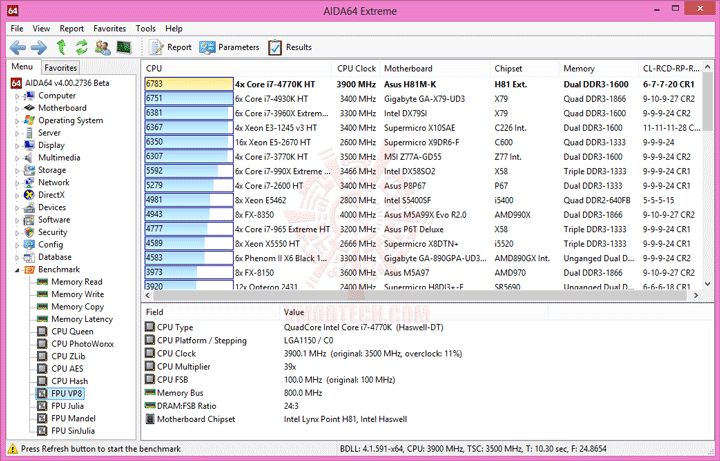Image resolution: width=720 pixels, height=461 pixels.
Task: Sort by the Chipset column header
Action: (524, 68)
